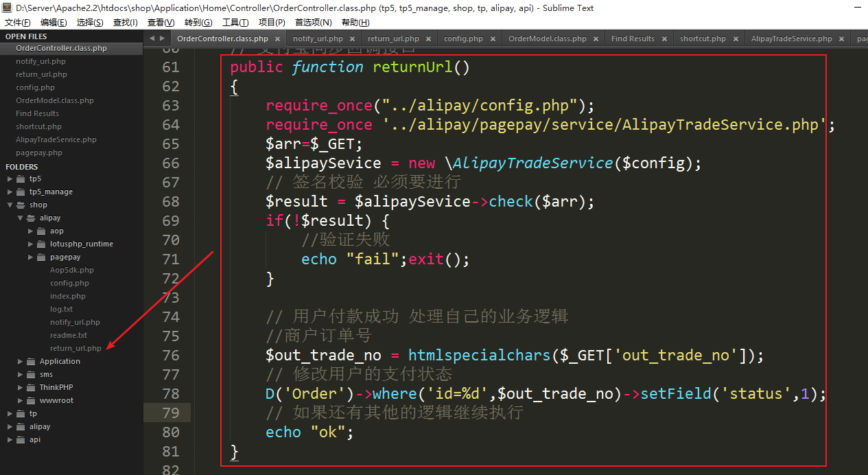This screenshot has width=868, height=475.
Task: Select shortcut.php under Open Files
Action: [38, 126]
